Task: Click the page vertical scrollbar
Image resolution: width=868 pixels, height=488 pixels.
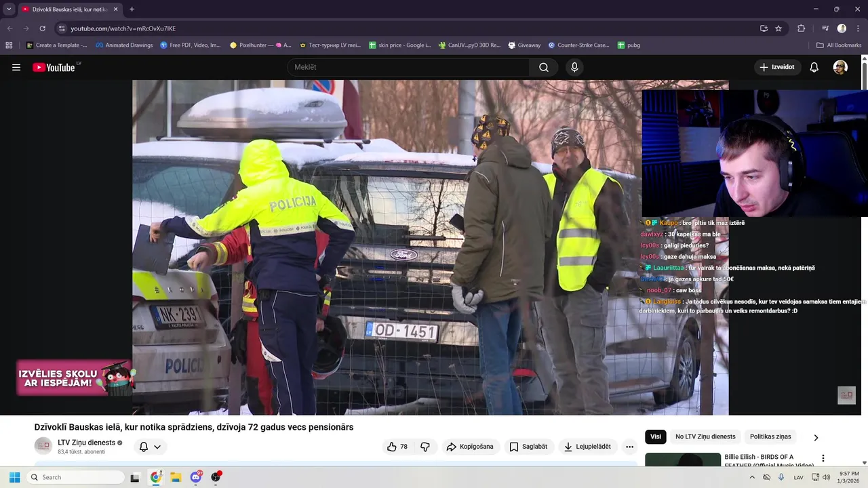Action: [x=864, y=261]
